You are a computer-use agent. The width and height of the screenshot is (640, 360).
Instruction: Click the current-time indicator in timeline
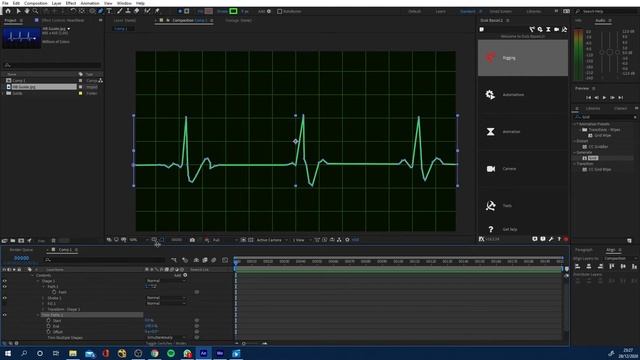[236, 262]
